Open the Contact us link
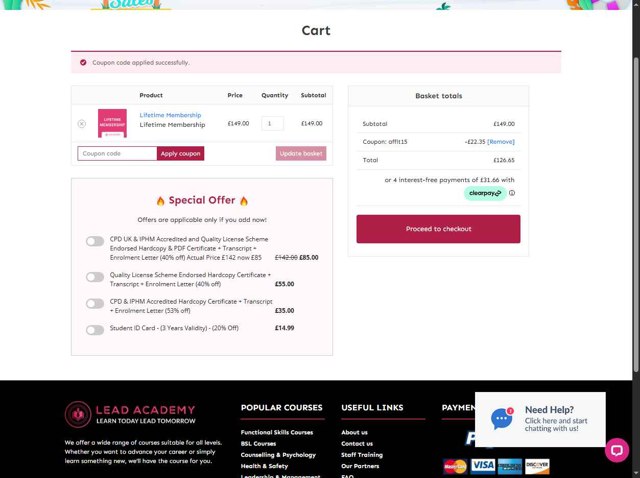Viewport: 640px width, 478px height. (x=357, y=444)
